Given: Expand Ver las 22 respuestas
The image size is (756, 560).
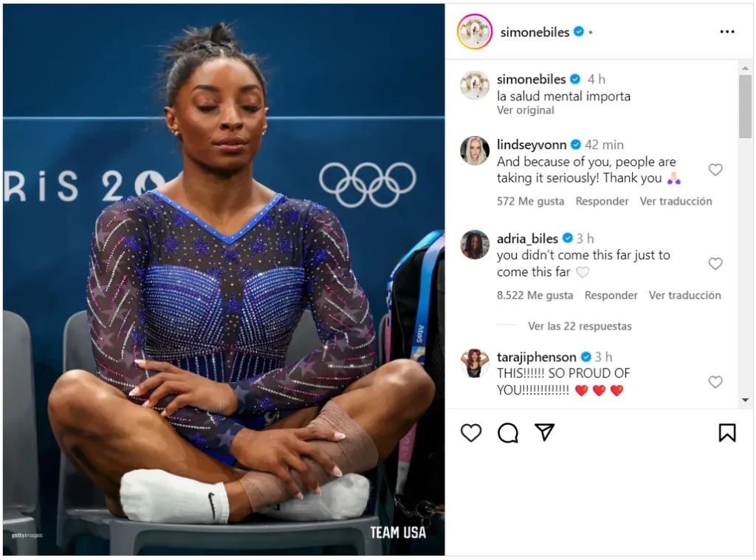Looking at the screenshot, I should [580, 327].
